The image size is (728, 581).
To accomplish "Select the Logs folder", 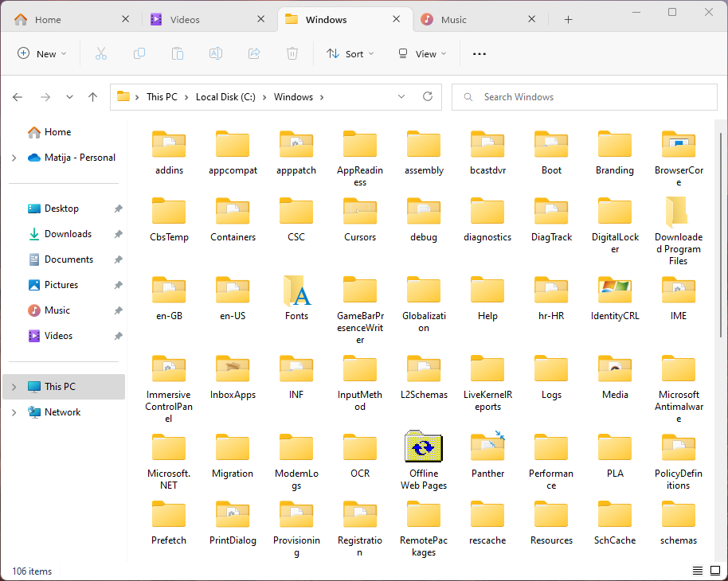I will (551, 376).
